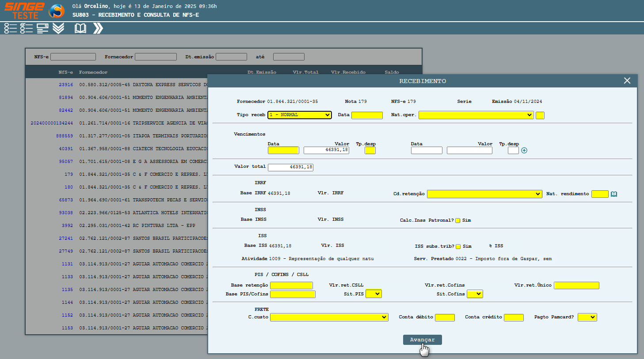Click the NFS-e filter field
The image size is (644, 359).
(73, 57)
